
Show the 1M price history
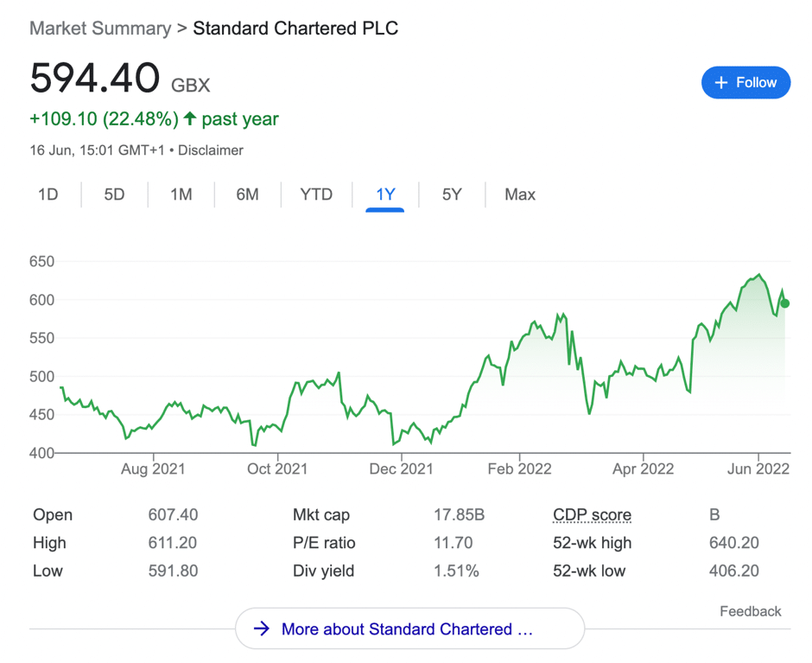181,194
